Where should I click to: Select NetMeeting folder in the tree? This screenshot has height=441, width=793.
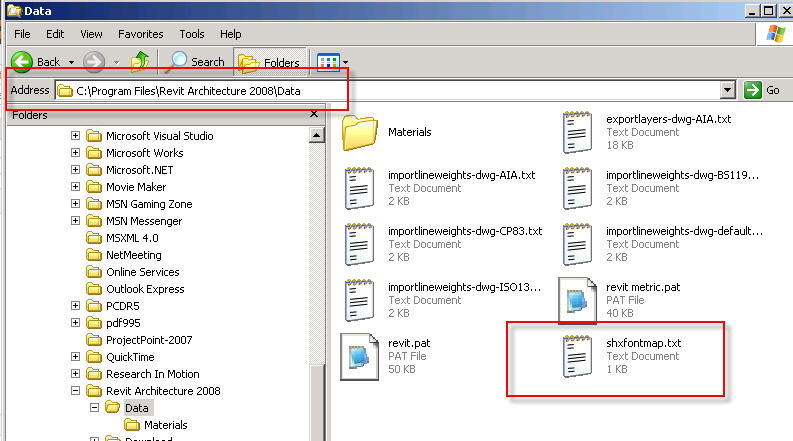pyautogui.click(x=134, y=255)
